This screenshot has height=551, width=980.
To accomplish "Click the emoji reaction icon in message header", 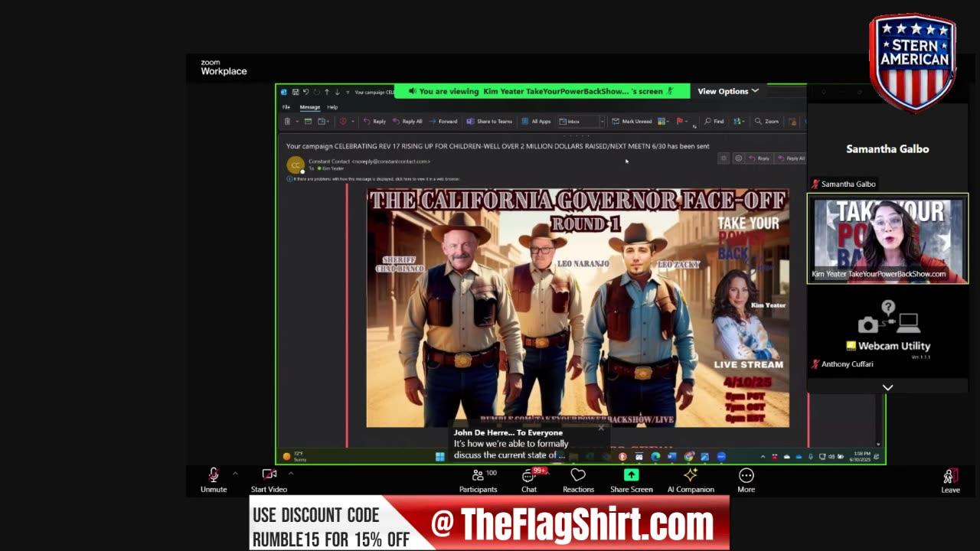I will coord(738,158).
